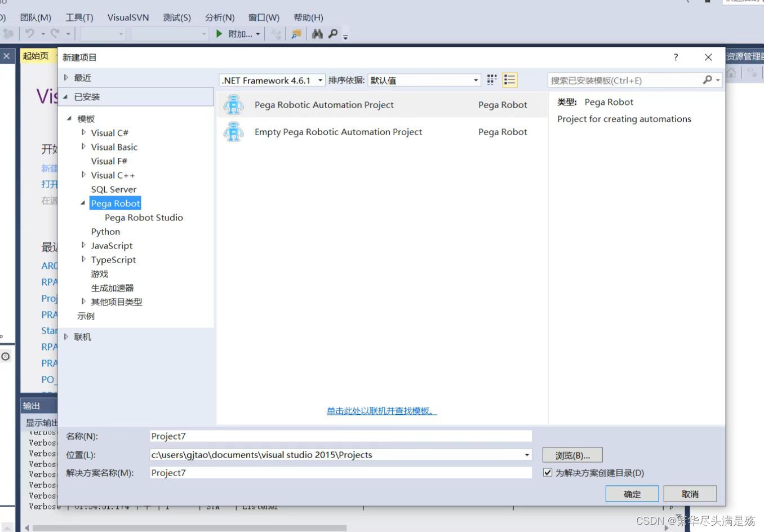Click the 取消 button
The height and width of the screenshot is (532, 764).
pos(690,494)
